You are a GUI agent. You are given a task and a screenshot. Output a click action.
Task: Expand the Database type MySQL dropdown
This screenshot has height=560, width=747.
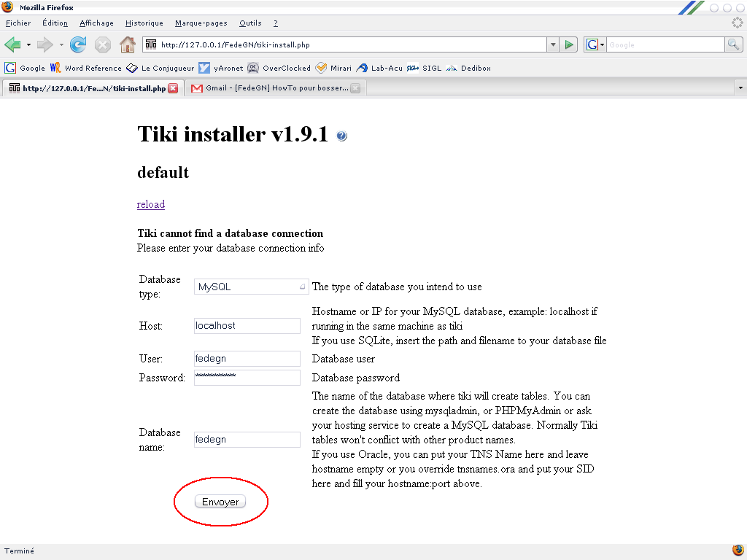(251, 287)
